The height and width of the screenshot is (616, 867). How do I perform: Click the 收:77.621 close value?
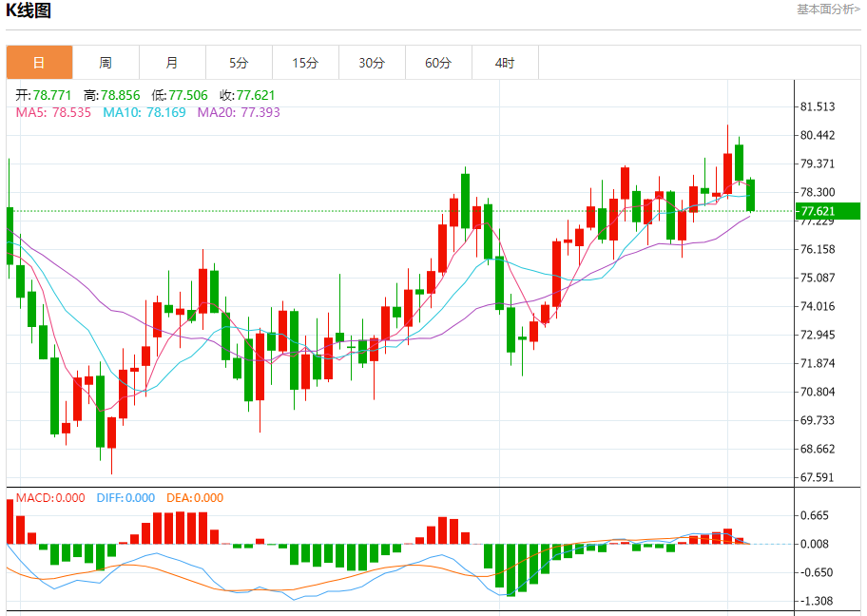[x=247, y=95]
